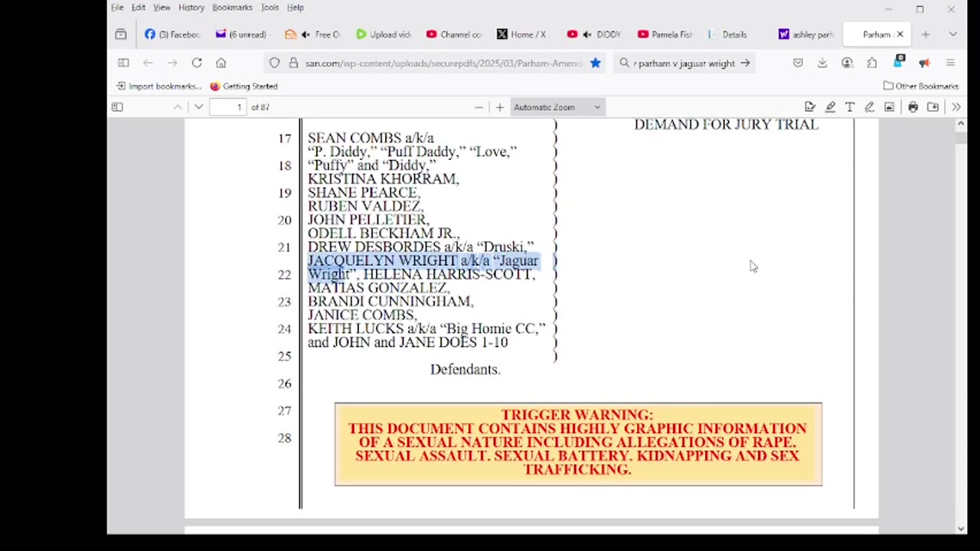Print the PDF document
Screen dimensions: 980x551
[x=913, y=107]
